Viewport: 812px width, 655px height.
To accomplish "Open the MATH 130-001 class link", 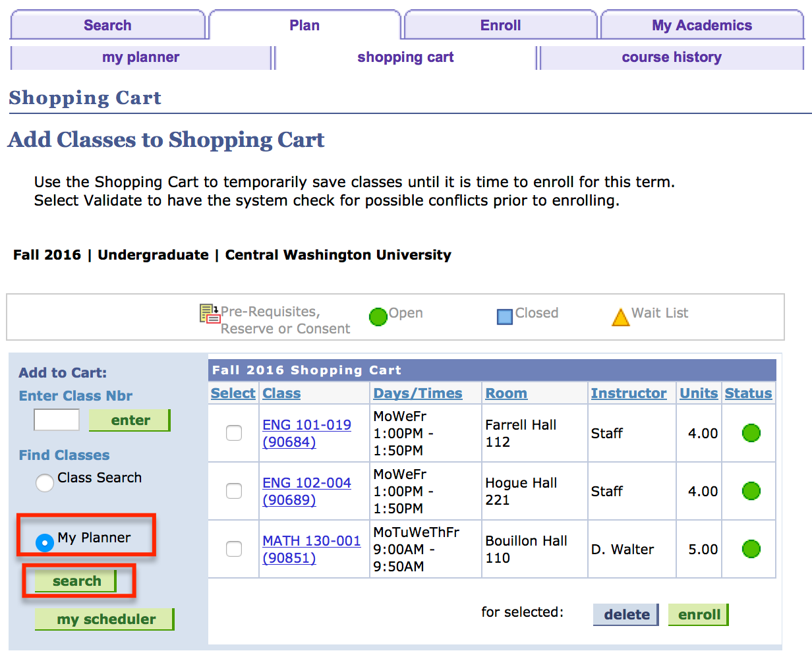I will tap(311, 541).
